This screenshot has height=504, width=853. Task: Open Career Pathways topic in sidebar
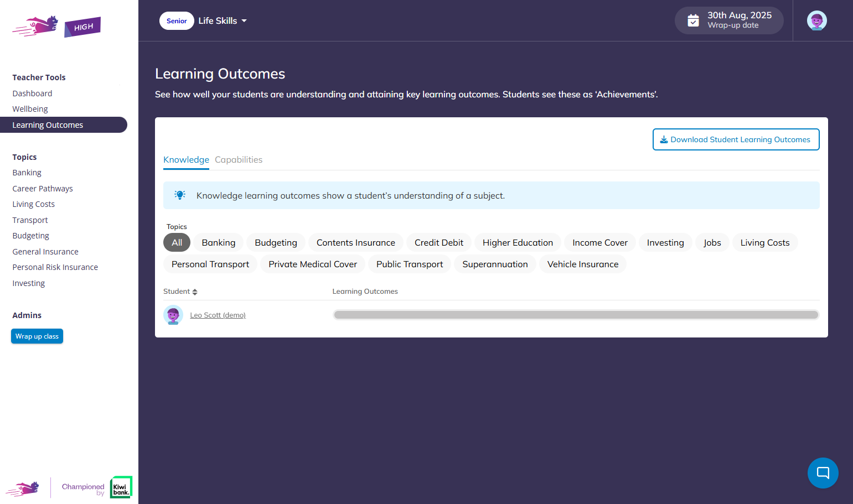tap(43, 189)
